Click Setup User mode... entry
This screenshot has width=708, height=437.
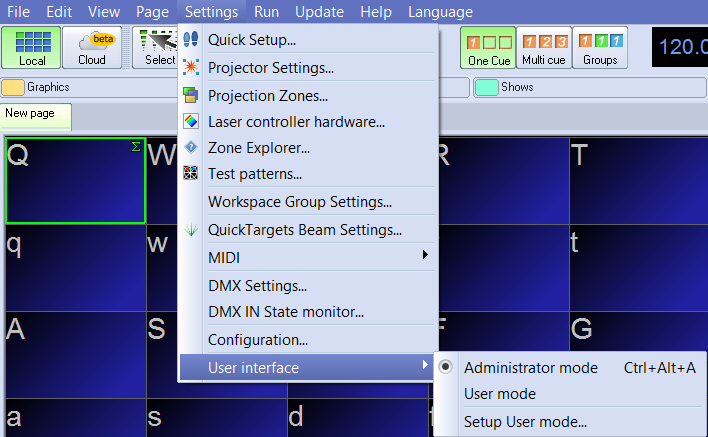pos(525,422)
